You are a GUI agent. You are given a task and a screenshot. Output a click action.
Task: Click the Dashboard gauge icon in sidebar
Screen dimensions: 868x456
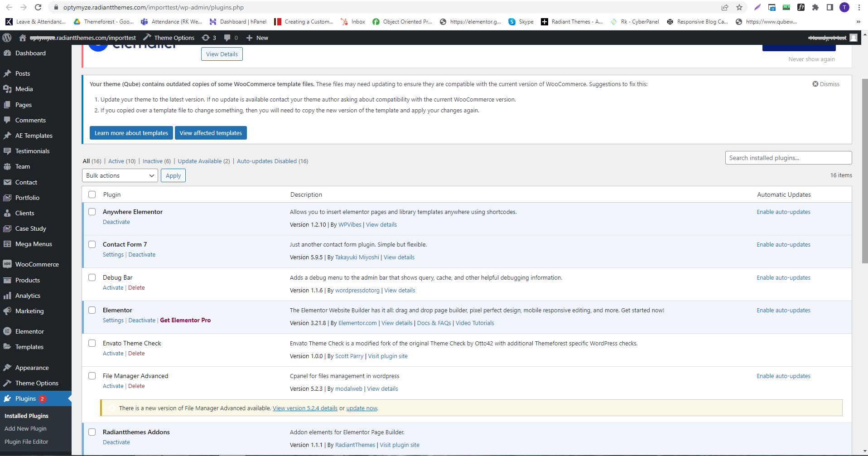point(7,53)
